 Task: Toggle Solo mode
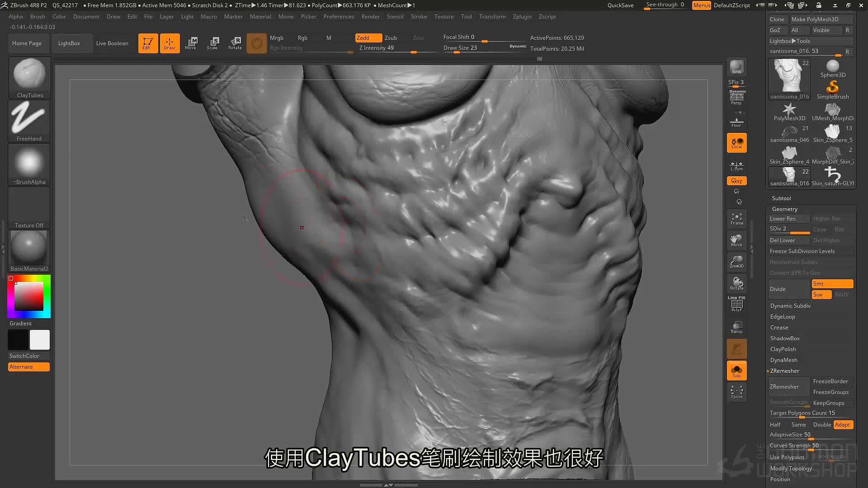click(x=736, y=371)
